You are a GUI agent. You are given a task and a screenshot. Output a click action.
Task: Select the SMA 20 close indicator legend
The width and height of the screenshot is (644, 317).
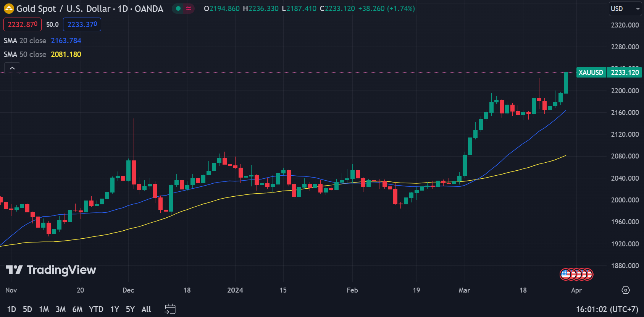25,40
